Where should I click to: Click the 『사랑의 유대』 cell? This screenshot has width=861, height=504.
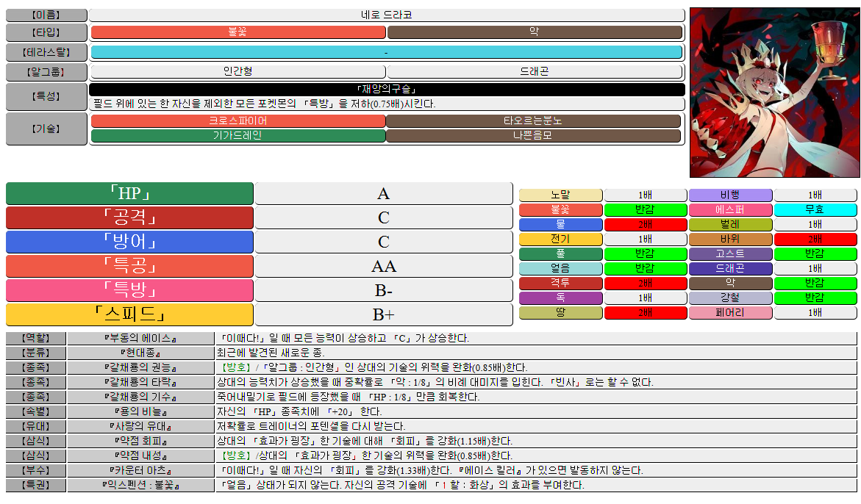point(140,427)
